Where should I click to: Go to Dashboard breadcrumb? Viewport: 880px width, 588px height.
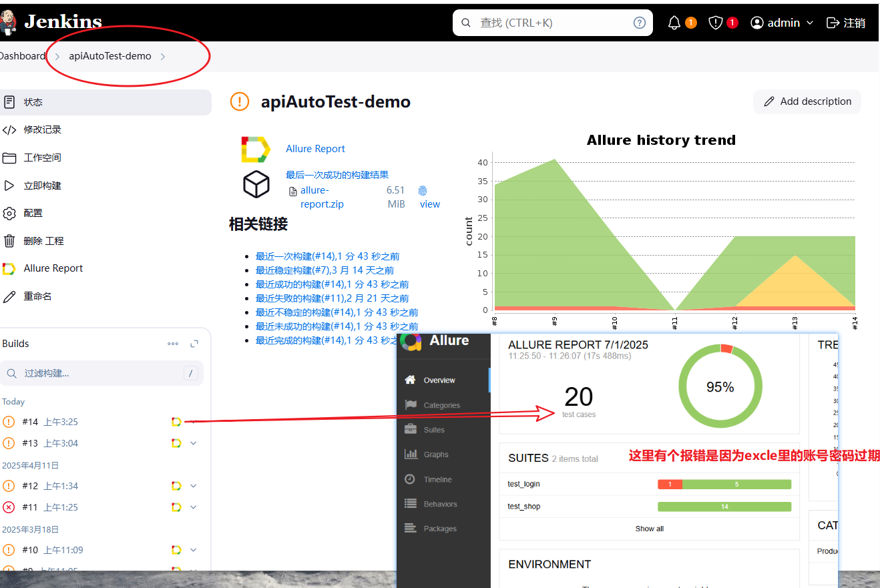[x=22, y=56]
